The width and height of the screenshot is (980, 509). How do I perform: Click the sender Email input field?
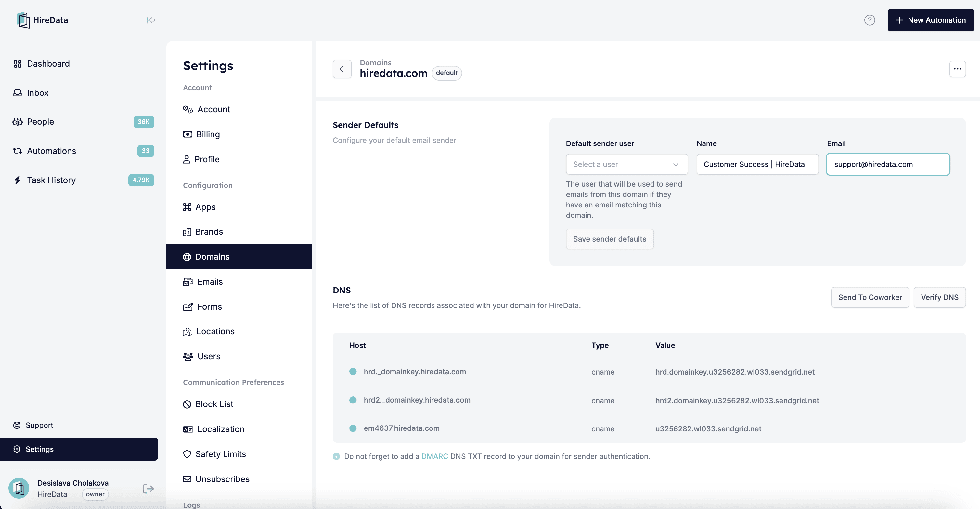pos(888,164)
